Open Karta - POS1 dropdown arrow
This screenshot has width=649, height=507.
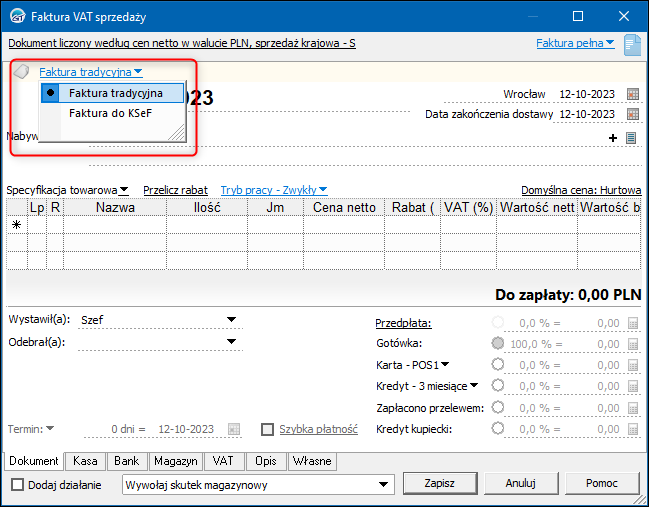(445, 364)
